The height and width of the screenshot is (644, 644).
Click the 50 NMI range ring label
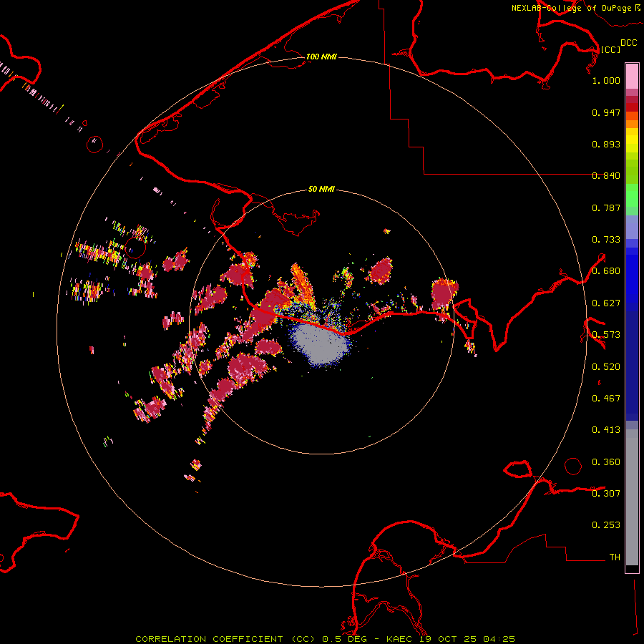tap(321, 189)
